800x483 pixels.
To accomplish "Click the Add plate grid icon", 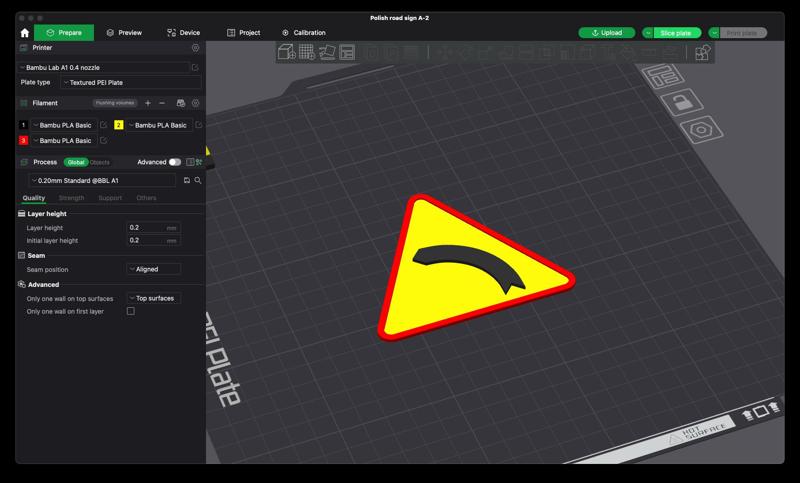I will [306, 52].
